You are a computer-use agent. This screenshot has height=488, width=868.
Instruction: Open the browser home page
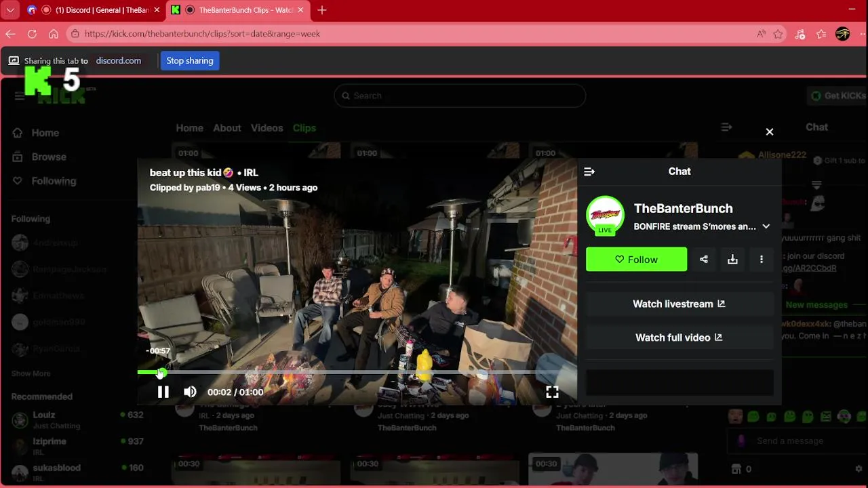54,34
